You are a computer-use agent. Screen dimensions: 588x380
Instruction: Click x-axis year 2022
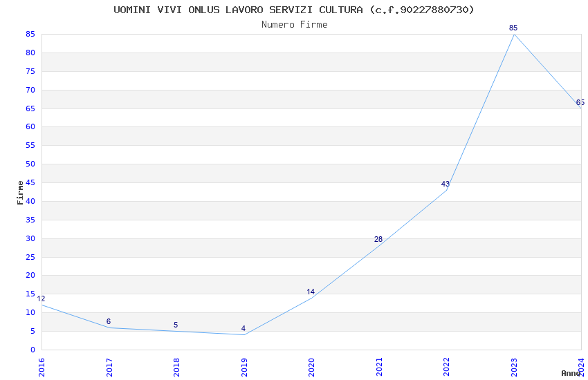[447, 367]
